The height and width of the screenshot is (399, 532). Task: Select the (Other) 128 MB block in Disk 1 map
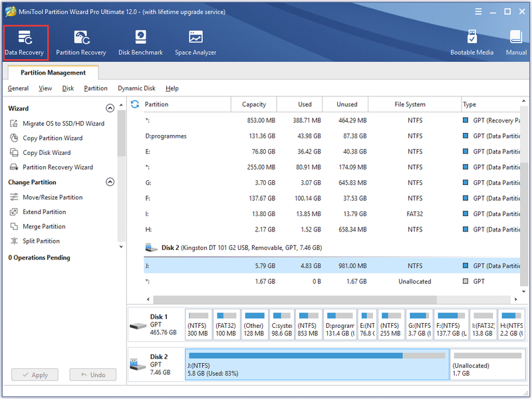[254, 325]
